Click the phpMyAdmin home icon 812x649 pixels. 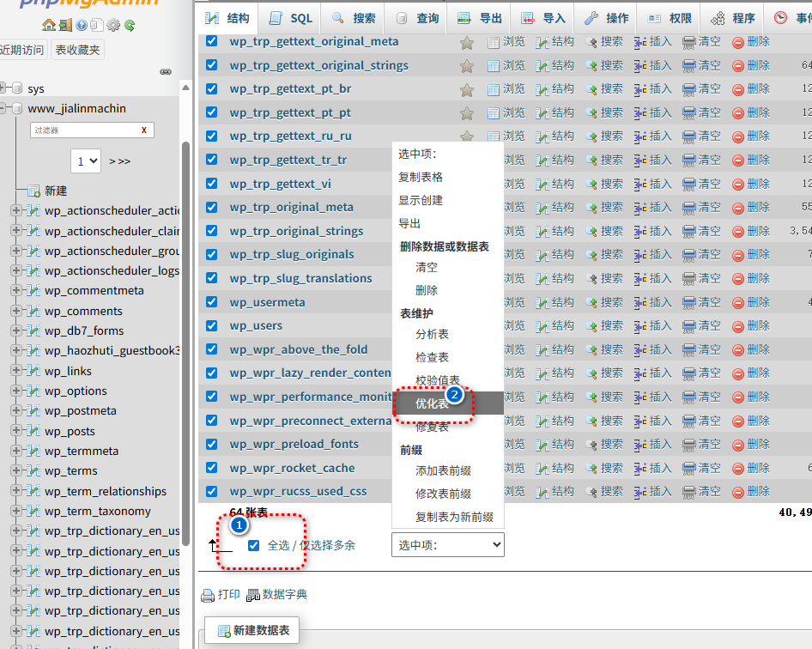tap(49, 26)
